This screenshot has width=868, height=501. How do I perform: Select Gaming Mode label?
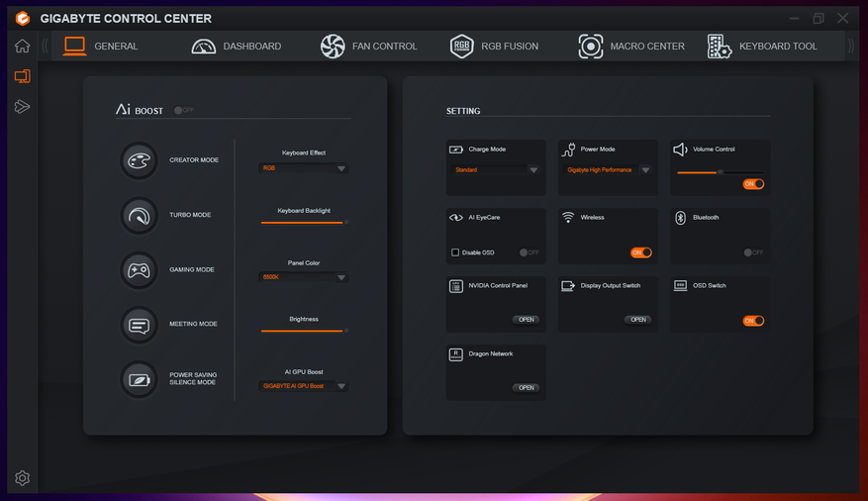[192, 269]
